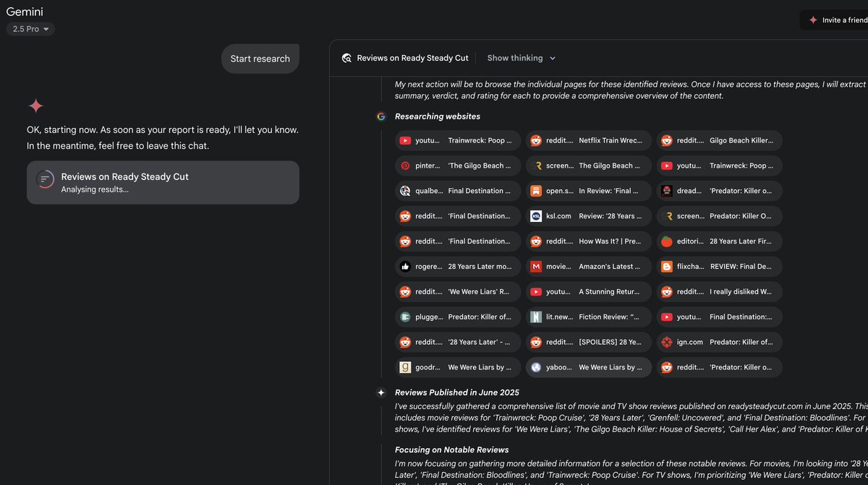Open the Reddit Netflix Train Wreck source chip
Screen dimensions: 868x485
click(x=589, y=141)
